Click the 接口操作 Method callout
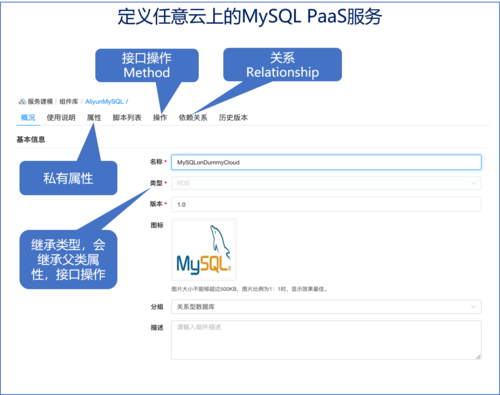The height and width of the screenshot is (395, 500). [x=147, y=65]
